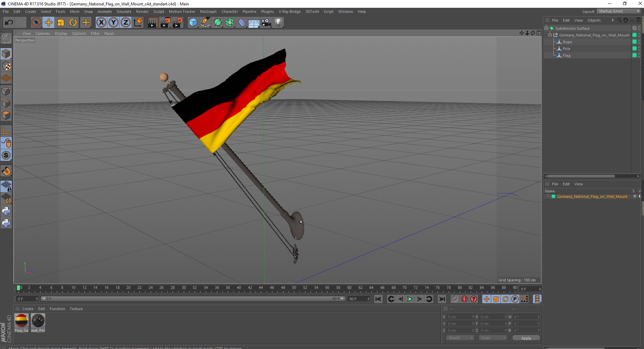Open the Sculpt menu
The image size is (644, 349).
[159, 11]
